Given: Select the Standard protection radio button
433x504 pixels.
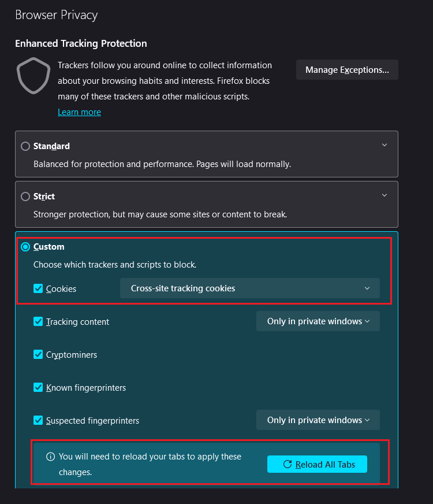Looking at the screenshot, I should pos(25,146).
